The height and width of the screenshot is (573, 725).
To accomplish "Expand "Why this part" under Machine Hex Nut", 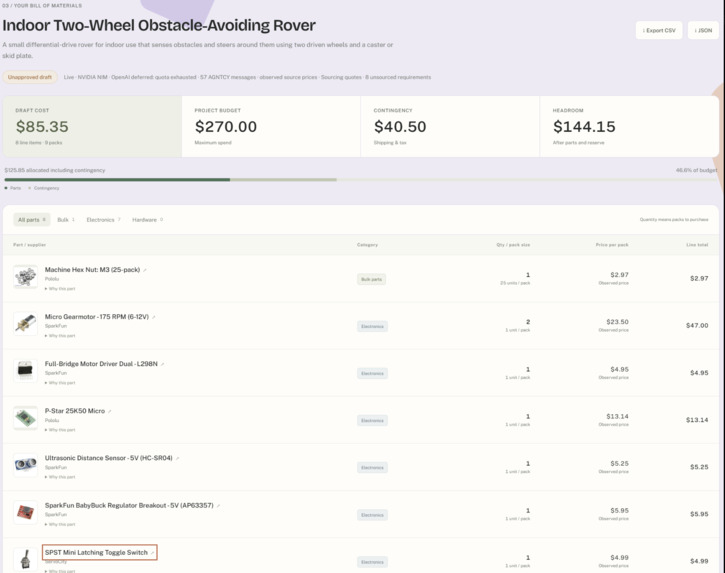I will point(60,289).
